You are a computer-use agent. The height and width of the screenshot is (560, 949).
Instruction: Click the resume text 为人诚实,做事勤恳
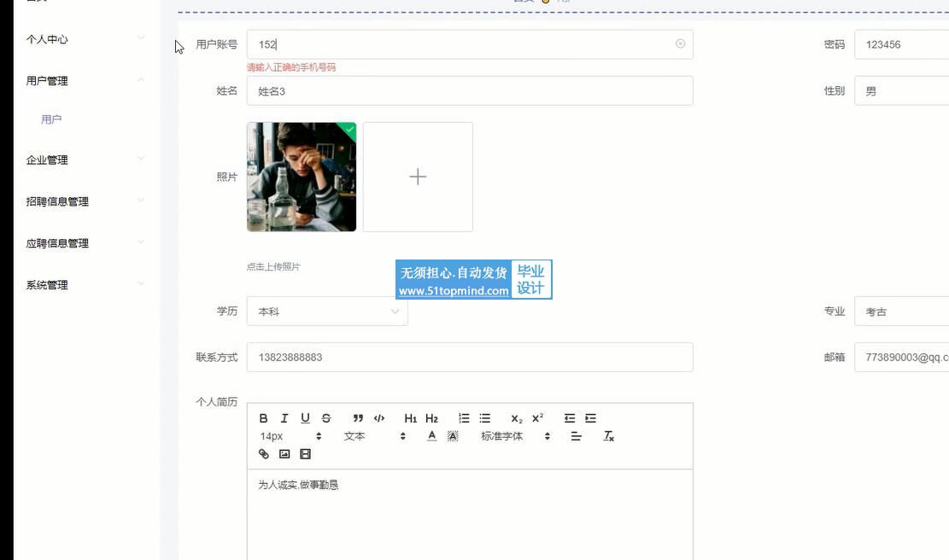coord(298,485)
